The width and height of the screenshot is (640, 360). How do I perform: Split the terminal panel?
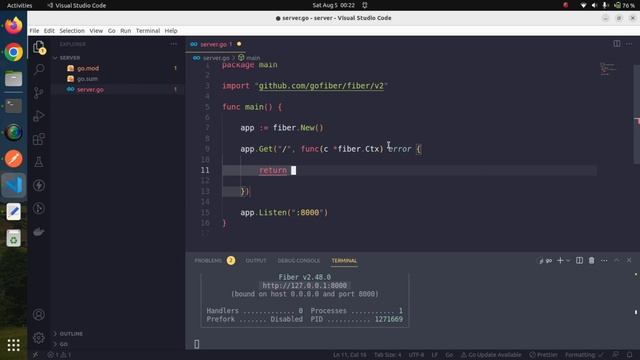579,260
